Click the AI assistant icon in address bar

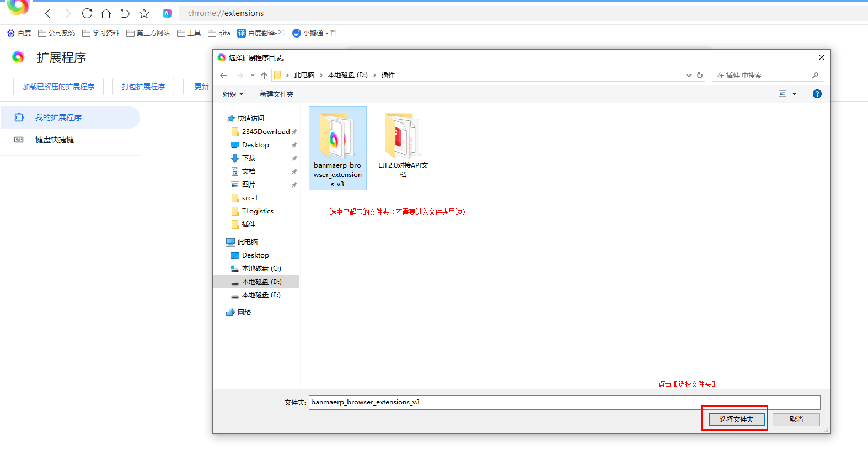(x=167, y=13)
